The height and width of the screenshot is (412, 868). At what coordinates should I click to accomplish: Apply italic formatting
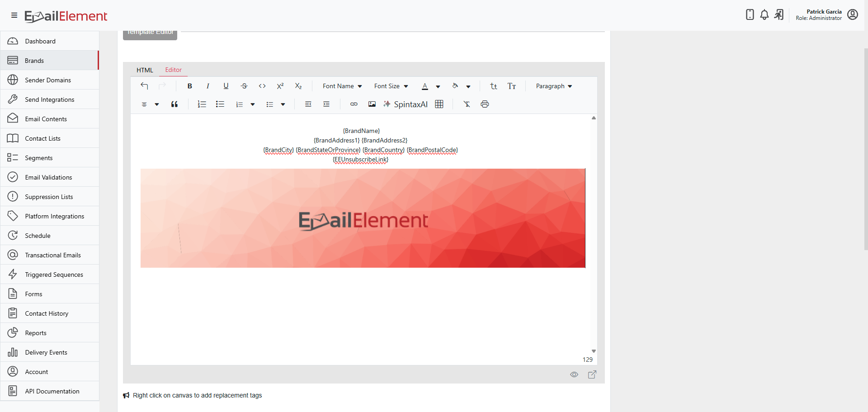(208, 86)
